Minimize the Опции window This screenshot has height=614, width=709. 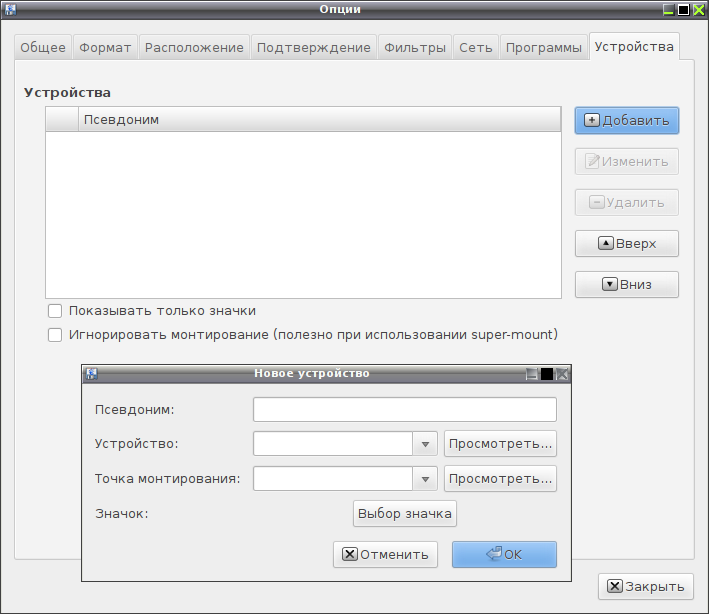[x=669, y=9]
